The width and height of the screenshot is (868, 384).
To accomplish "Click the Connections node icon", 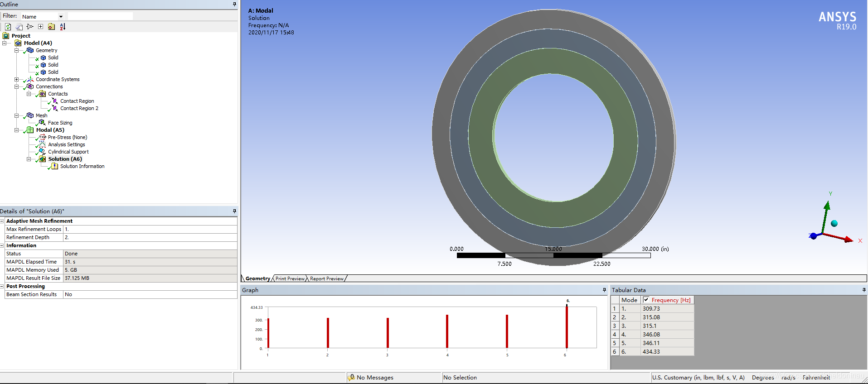I will point(30,86).
